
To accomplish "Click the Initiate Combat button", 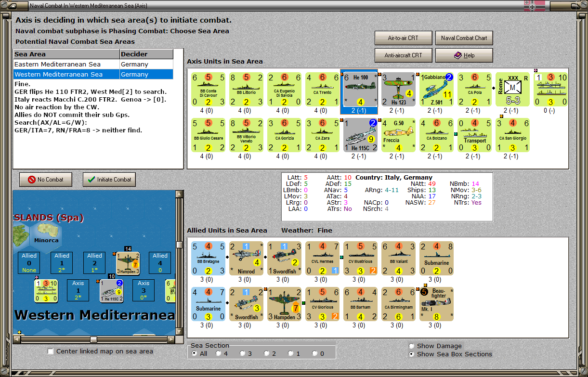I will pos(109,180).
